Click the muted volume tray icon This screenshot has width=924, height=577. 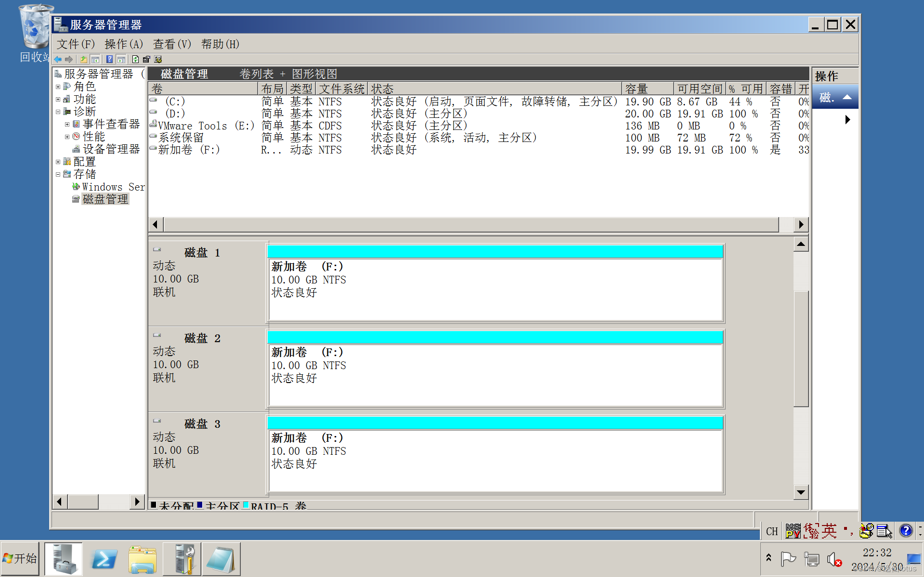point(834,559)
